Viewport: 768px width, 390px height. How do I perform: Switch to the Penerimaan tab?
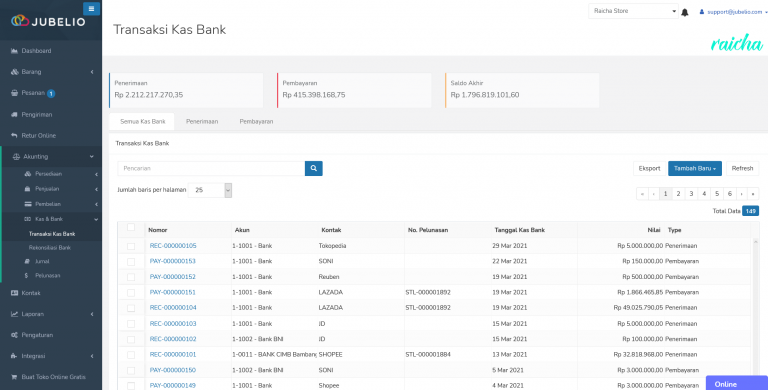tap(202, 122)
